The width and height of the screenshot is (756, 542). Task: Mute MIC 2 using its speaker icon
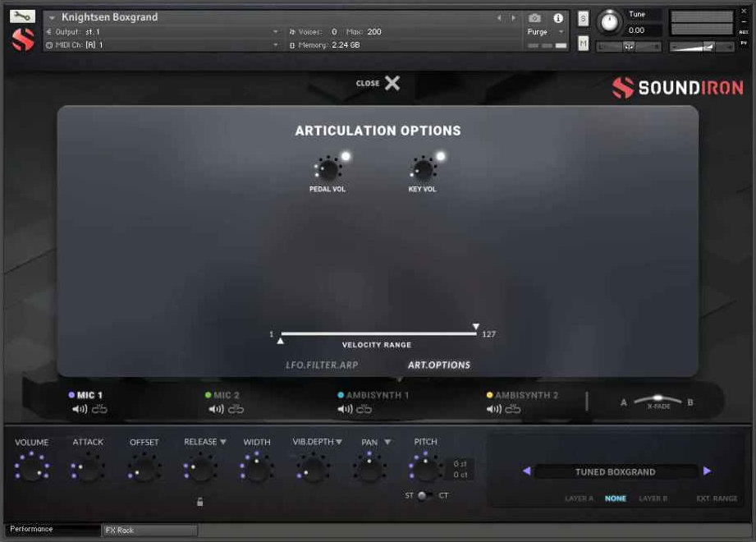217,406
